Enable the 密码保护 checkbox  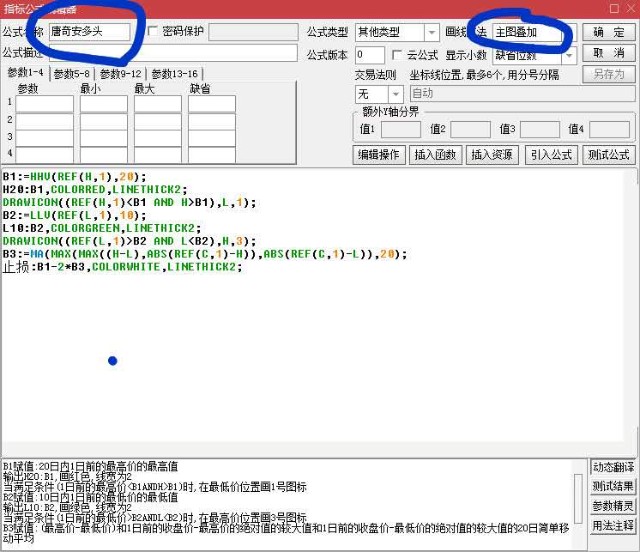coord(153,32)
